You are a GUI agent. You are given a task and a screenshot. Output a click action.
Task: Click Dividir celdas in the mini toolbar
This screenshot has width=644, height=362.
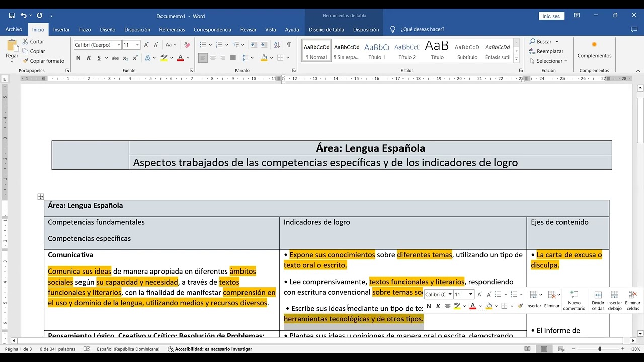[598, 300]
